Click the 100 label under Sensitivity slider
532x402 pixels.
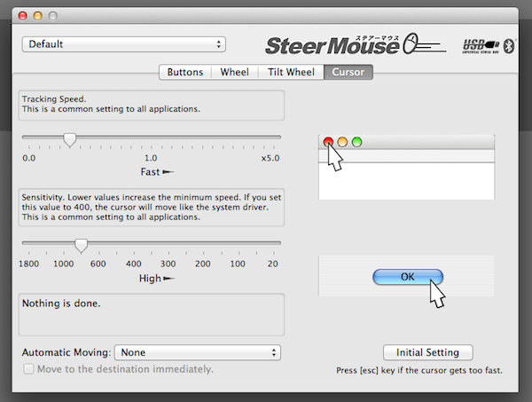238,264
